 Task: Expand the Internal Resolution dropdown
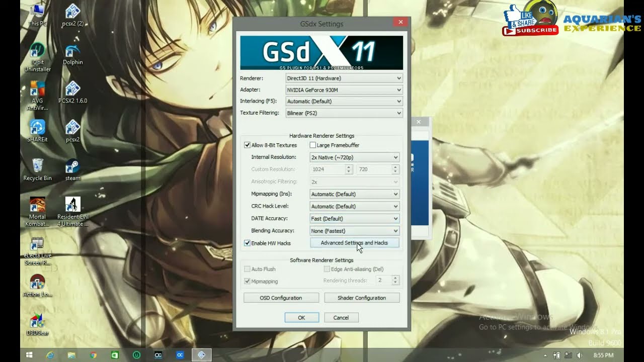click(355, 157)
